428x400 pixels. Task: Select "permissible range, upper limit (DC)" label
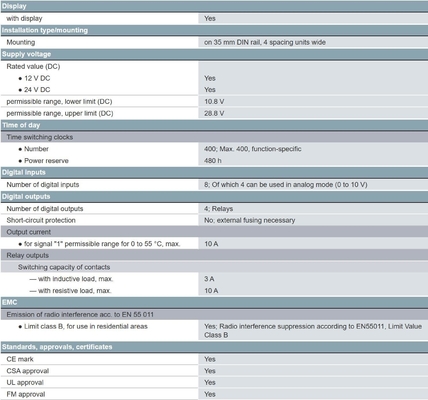[x=60, y=113]
